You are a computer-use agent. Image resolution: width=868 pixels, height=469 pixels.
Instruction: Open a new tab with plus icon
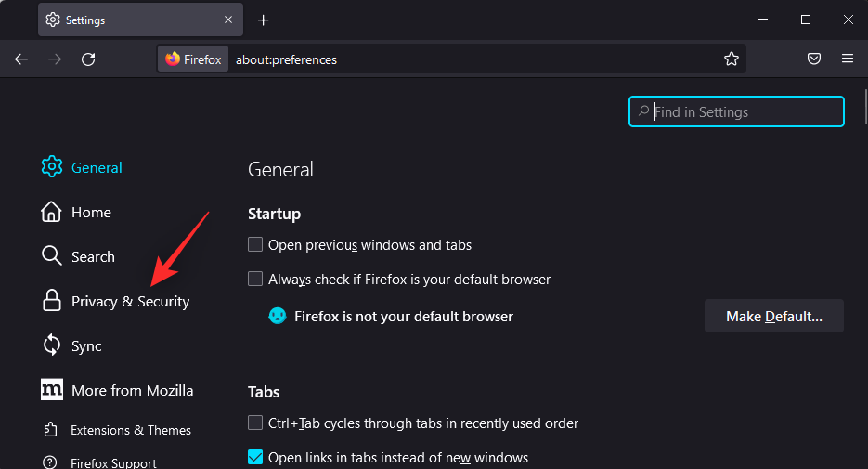[264, 20]
